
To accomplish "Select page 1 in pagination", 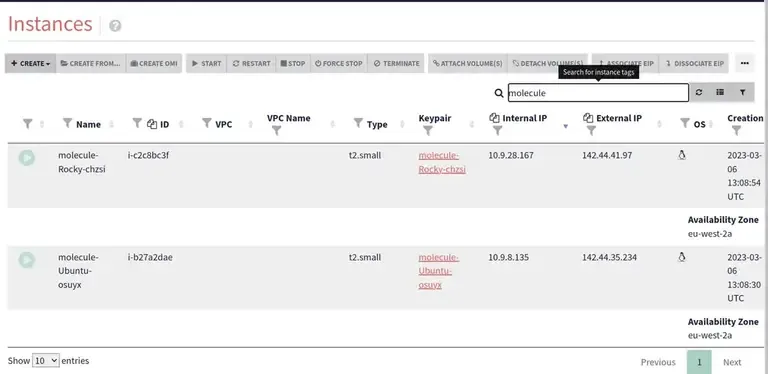I will 699,362.
